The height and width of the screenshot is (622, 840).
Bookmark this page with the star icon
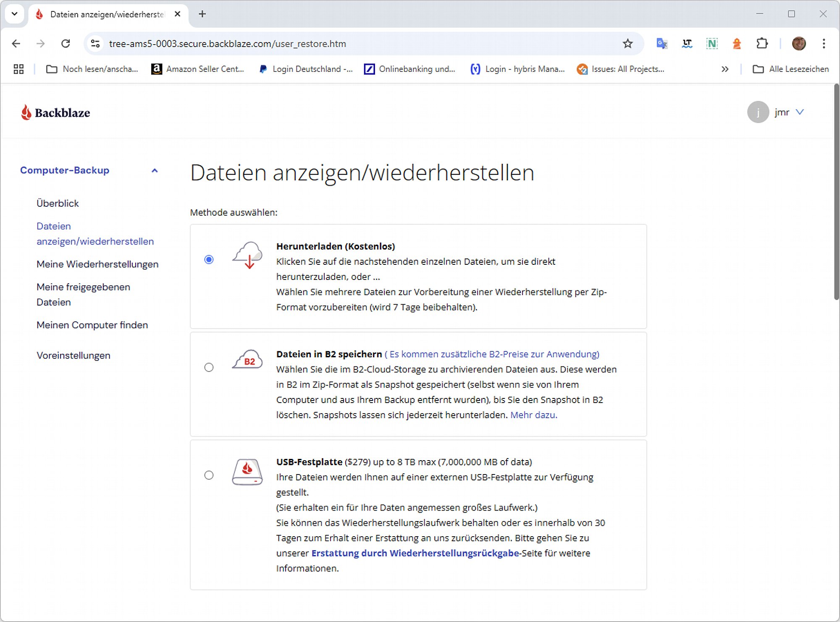tap(627, 44)
